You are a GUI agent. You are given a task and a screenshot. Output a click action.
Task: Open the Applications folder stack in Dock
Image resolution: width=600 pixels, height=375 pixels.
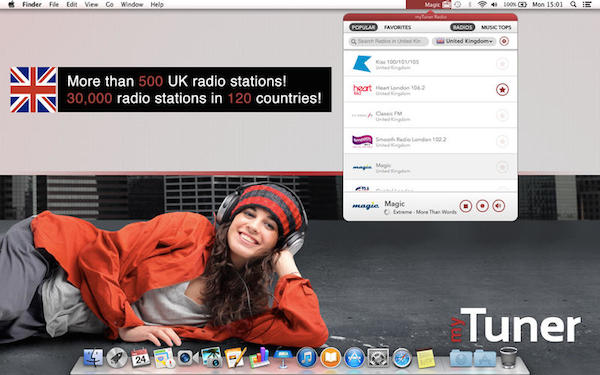(485, 358)
